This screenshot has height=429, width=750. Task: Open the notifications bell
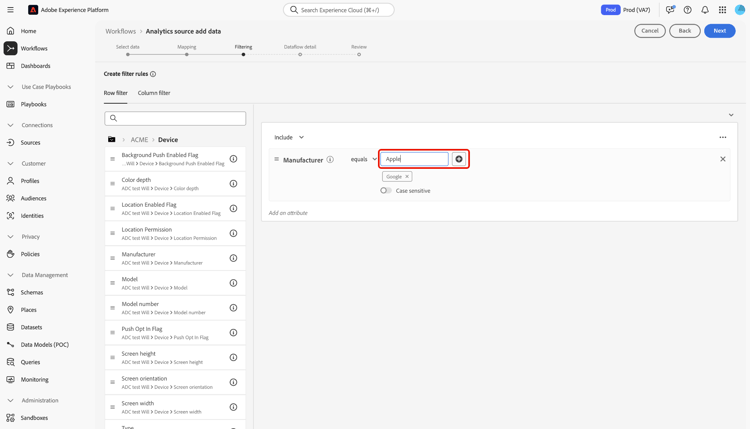click(705, 10)
